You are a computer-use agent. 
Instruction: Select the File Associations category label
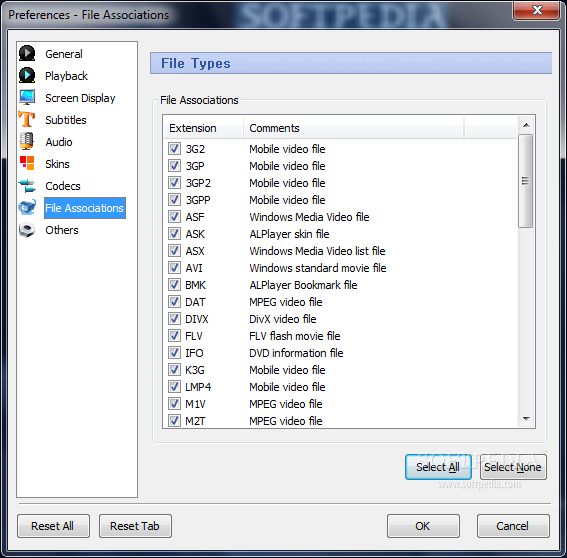coord(85,208)
